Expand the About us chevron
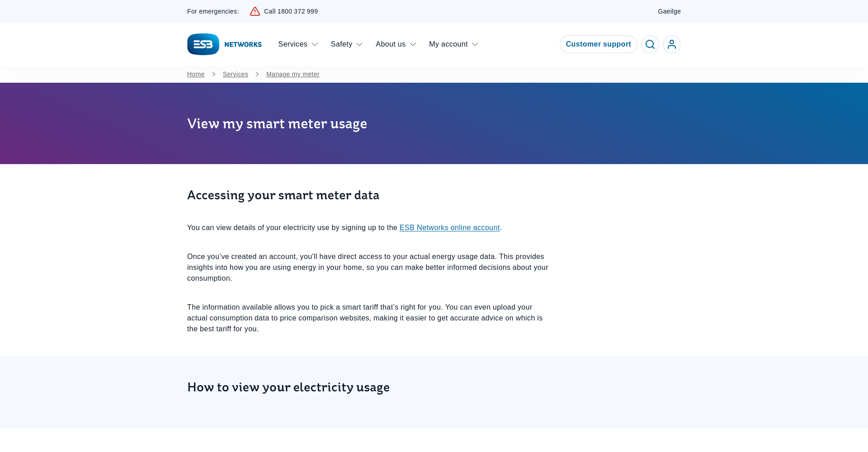Viewport: 868px width, 452px height. pos(413,44)
